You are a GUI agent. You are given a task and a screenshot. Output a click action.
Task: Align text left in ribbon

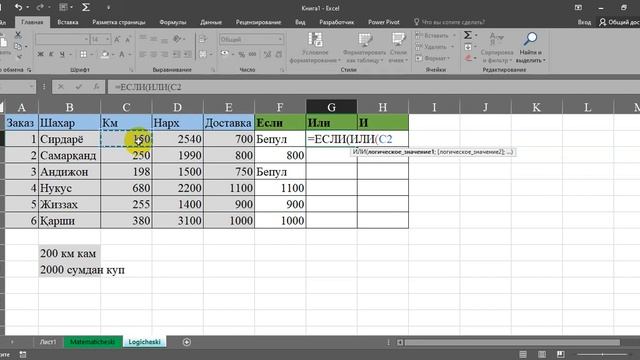(142, 54)
